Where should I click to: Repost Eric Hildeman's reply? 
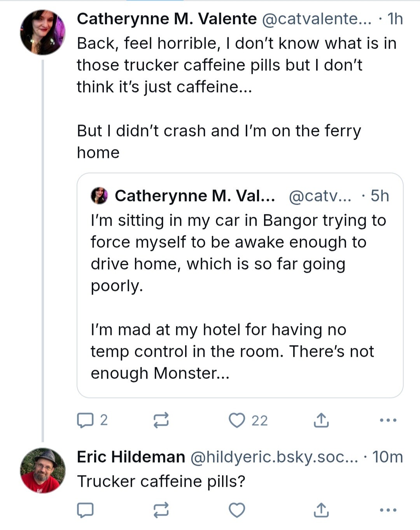(161, 510)
